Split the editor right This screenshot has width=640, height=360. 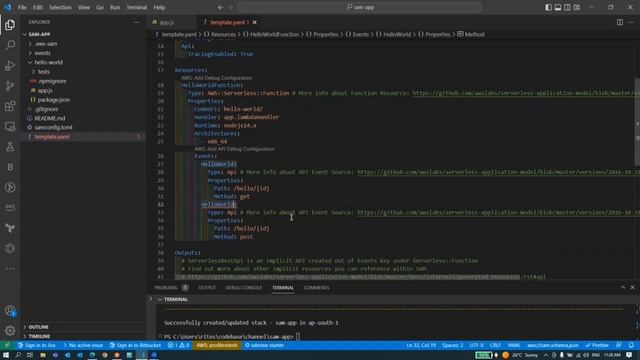point(620,22)
